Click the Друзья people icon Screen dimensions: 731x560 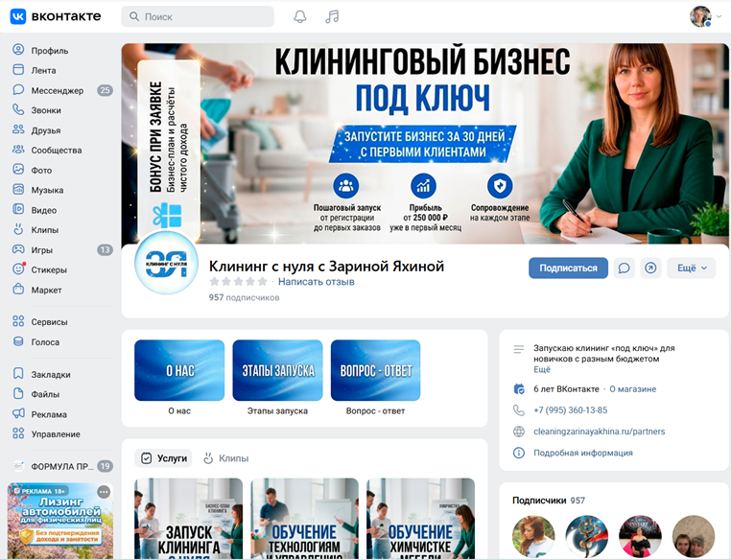[18, 130]
